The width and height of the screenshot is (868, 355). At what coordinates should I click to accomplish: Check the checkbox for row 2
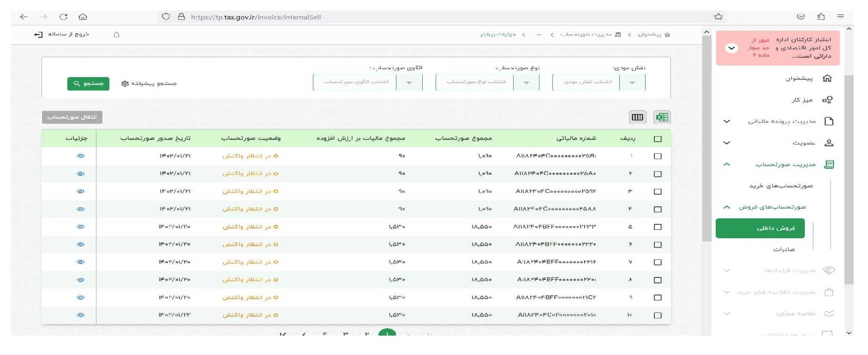pos(658,174)
